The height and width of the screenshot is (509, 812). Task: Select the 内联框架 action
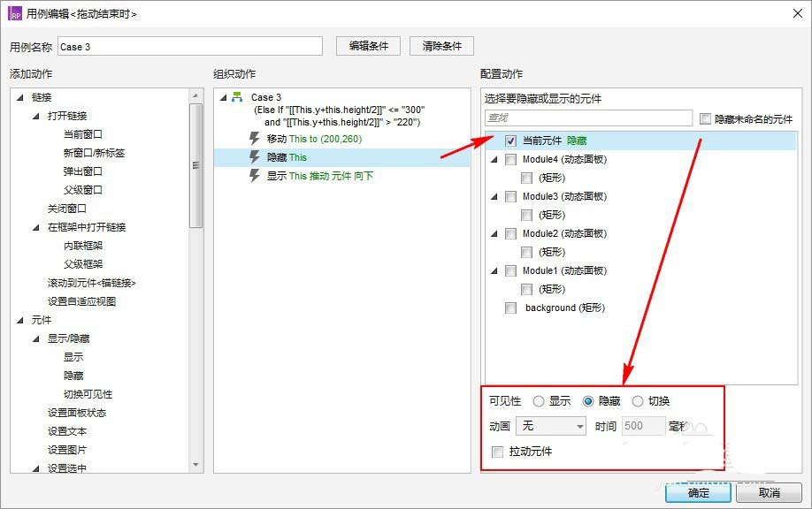[x=83, y=246]
